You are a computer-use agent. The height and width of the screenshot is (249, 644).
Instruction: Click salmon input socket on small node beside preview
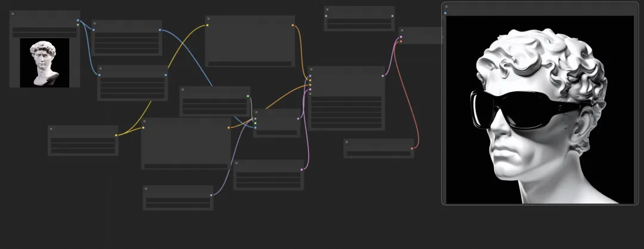pos(401,41)
